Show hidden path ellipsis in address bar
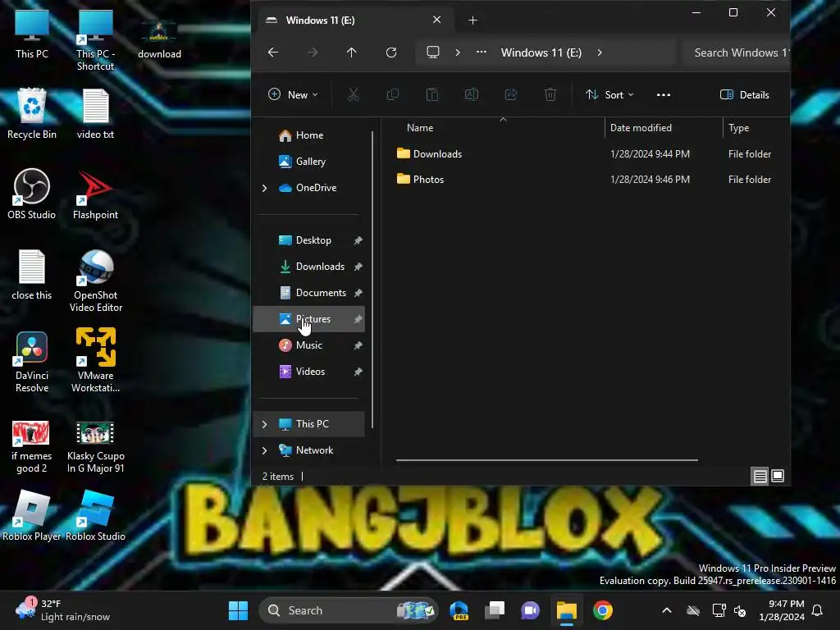The height and width of the screenshot is (630, 840). 481,52
